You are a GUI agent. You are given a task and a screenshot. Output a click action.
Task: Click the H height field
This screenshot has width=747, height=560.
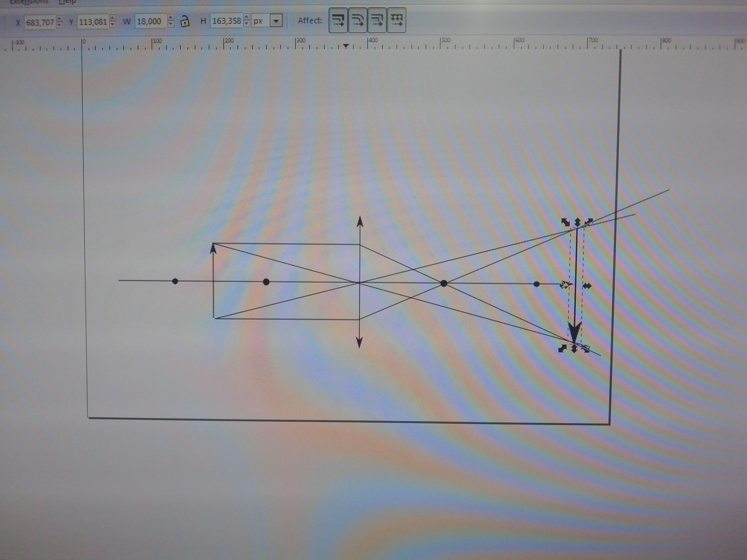pos(226,21)
